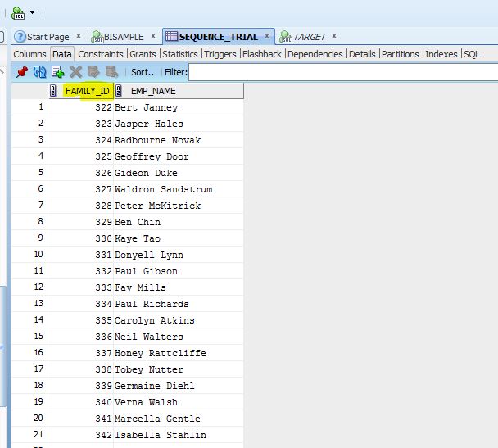Screen dimensions: 498x448
Task: Click the red pin Freeze View icon
Action: [x=22, y=72]
